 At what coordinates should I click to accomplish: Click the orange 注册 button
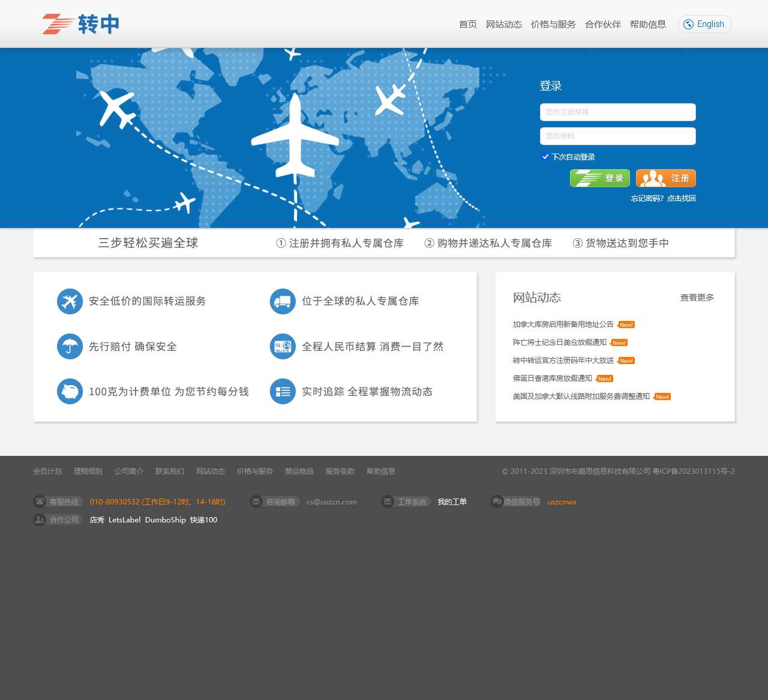(666, 178)
